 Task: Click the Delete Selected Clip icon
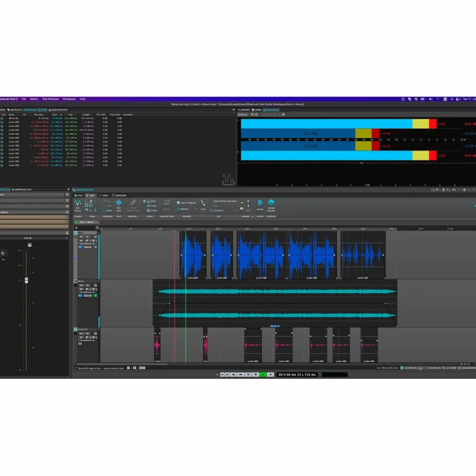[133, 203]
